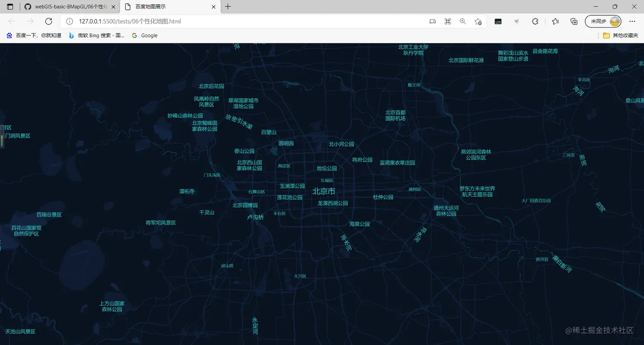Select the 玉渊潭公园 map label
The width and height of the screenshot is (644, 345).
click(x=292, y=186)
